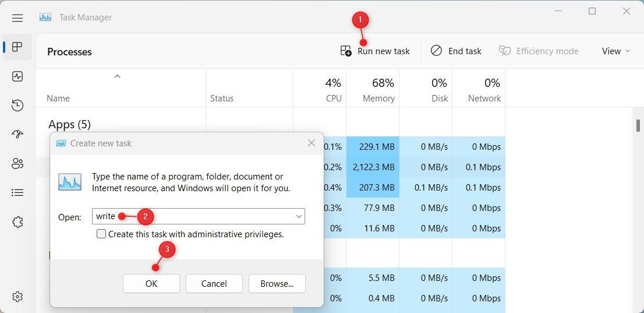Open the Performance sidebar icon
Viewport: 644px width, 313px height.
coord(17,76)
